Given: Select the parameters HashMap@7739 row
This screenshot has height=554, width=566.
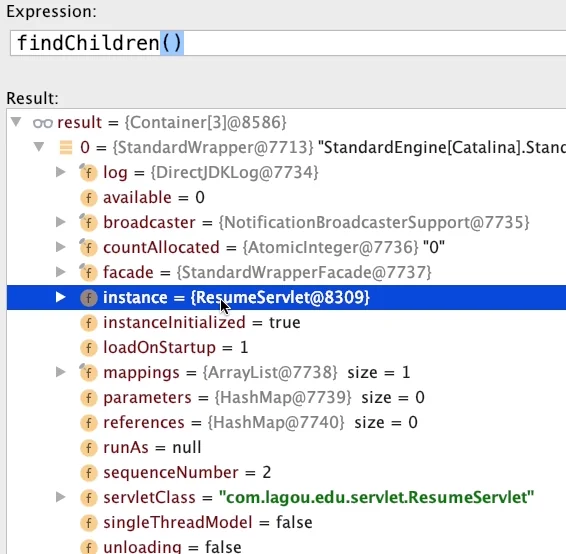Looking at the screenshot, I should click(x=286, y=397).
